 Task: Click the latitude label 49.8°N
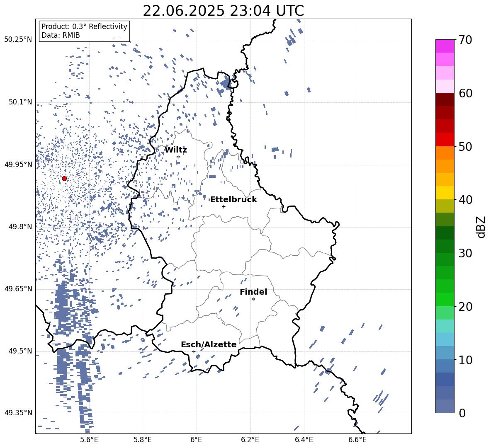20,227
